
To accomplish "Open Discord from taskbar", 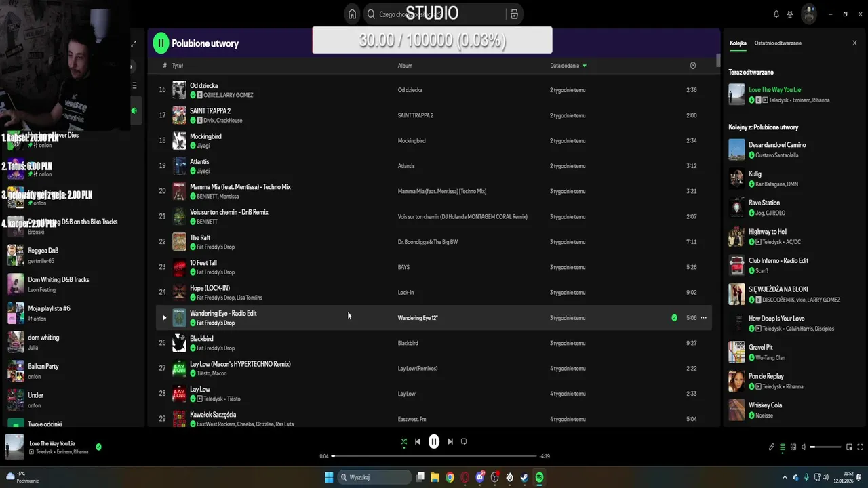I will (x=480, y=477).
